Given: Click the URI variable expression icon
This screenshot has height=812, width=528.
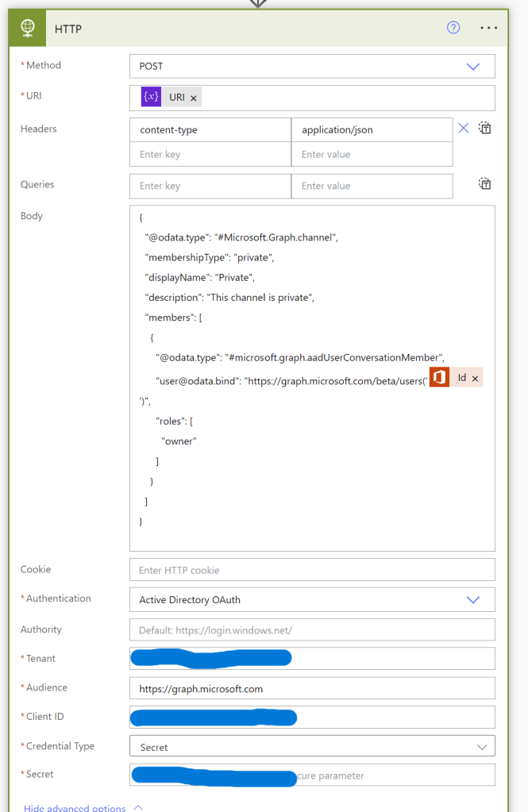Looking at the screenshot, I should [x=151, y=97].
